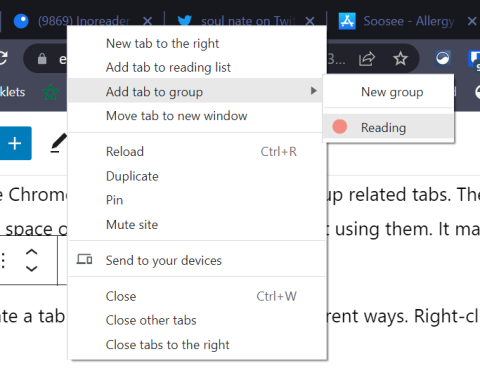Screen dimensions: 480x380
Task: Click the submenu arrow beside Add tab to group
Action: [x=313, y=91]
